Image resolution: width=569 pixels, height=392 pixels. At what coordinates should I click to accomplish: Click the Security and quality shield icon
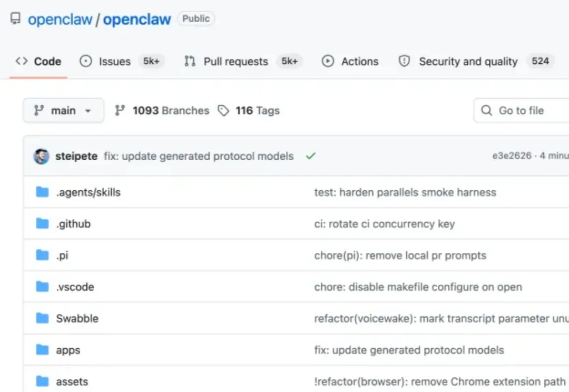pyautogui.click(x=405, y=62)
